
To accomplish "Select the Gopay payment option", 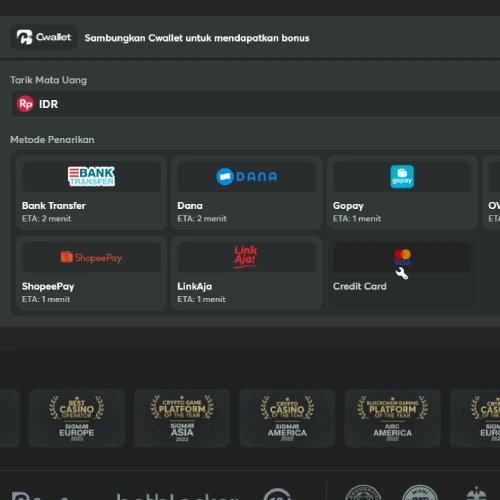I will 402,193.
